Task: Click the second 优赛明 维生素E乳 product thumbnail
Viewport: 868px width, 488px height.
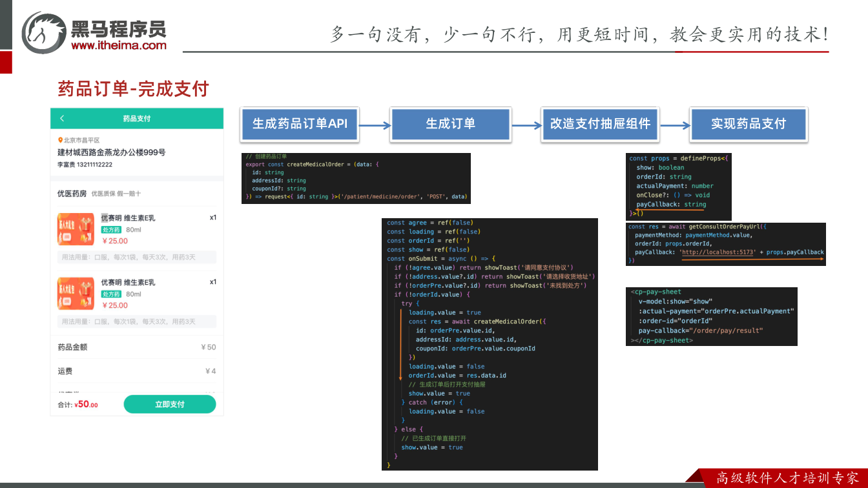Action: [76, 294]
